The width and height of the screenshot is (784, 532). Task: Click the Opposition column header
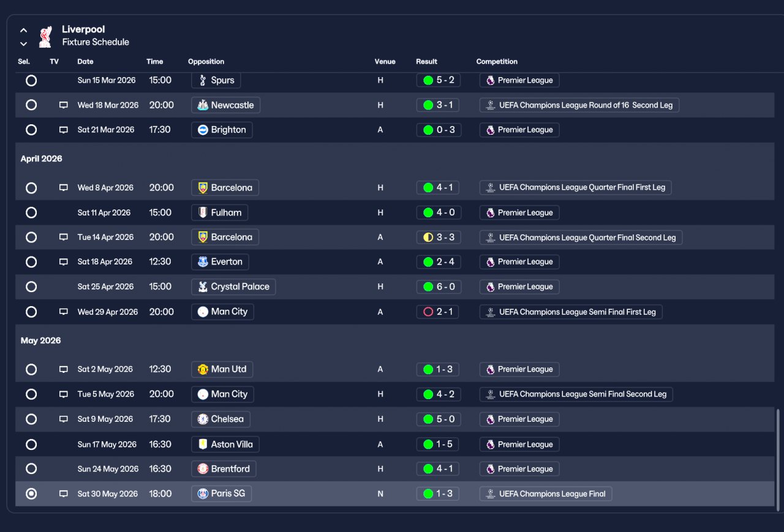(206, 61)
